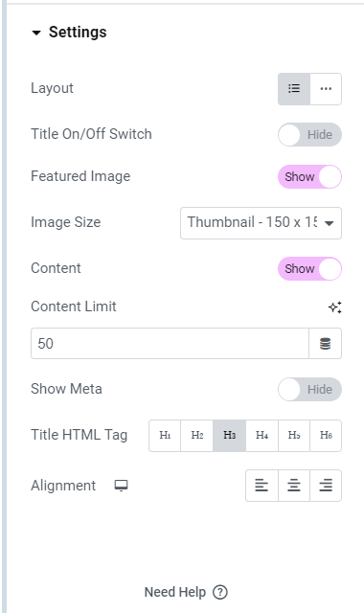Choose H4 as Title HTML Tag
Viewport: 364px width, 613px height.
(262, 436)
